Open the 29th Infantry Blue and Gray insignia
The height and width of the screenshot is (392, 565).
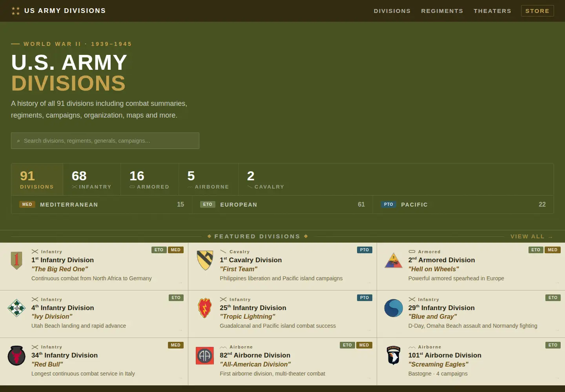pyautogui.click(x=394, y=308)
